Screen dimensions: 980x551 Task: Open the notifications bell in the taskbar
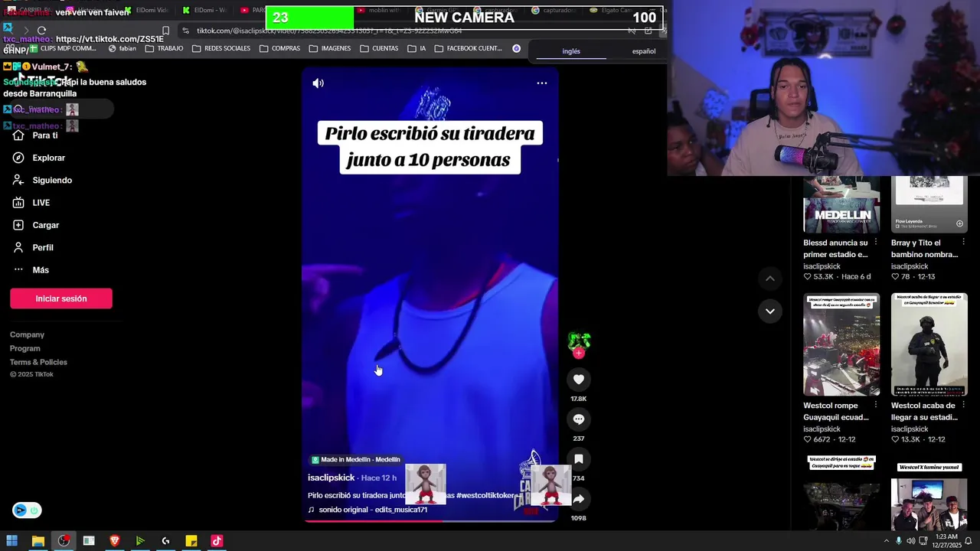click(968, 541)
